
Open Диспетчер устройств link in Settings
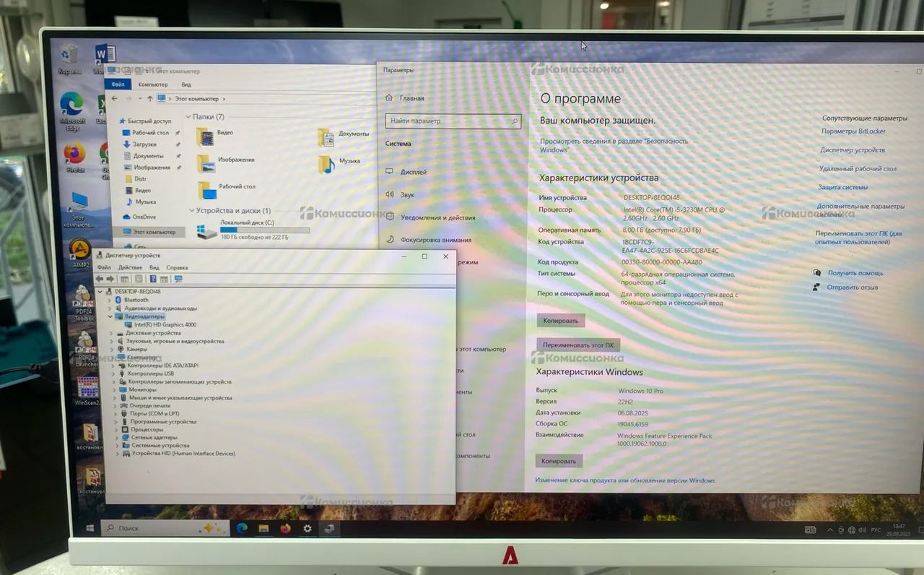click(x=853, y=150)
